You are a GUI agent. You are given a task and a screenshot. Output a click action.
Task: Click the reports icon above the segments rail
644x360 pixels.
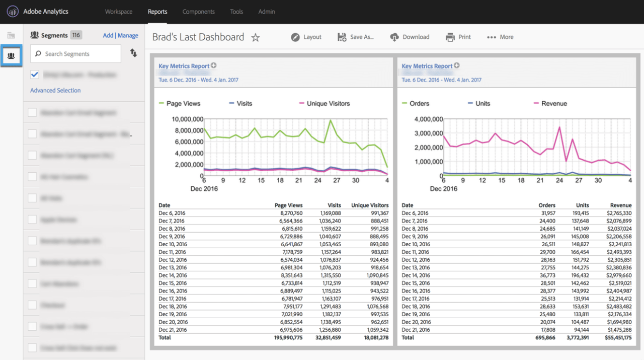point(11,34)
